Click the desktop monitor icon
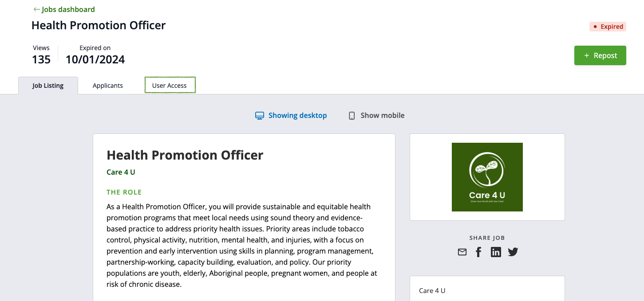 (260, 116)
